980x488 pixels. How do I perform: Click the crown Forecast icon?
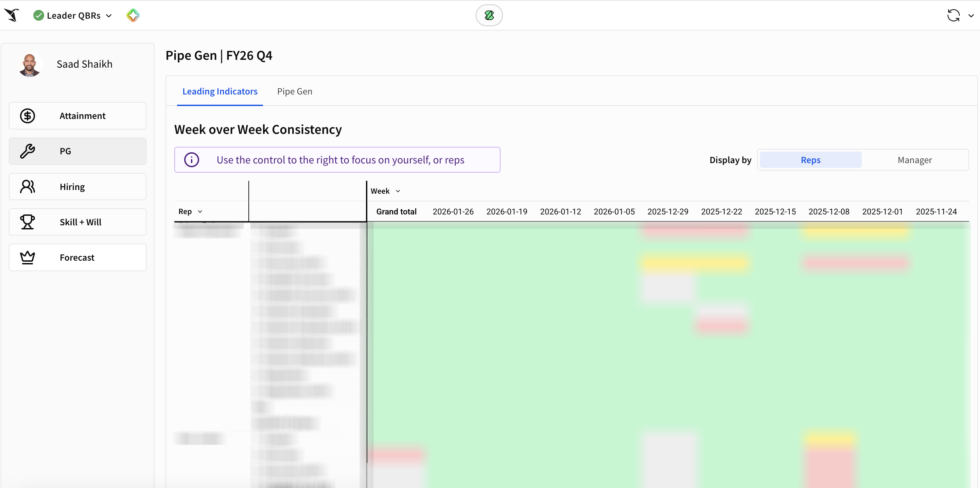click(x=28, y=258)
